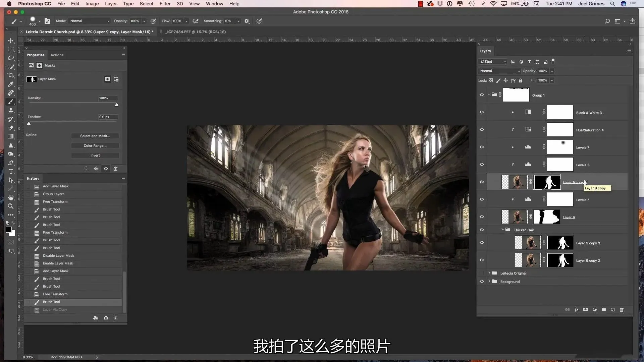Click the Photoshop search icon in options bar

coord(607,21)
